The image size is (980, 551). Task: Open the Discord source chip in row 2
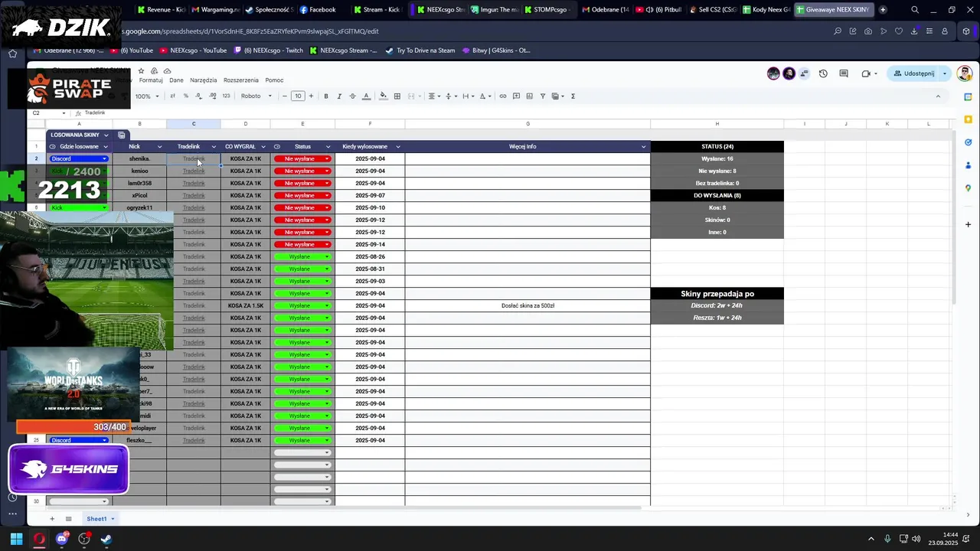[79, 159]
